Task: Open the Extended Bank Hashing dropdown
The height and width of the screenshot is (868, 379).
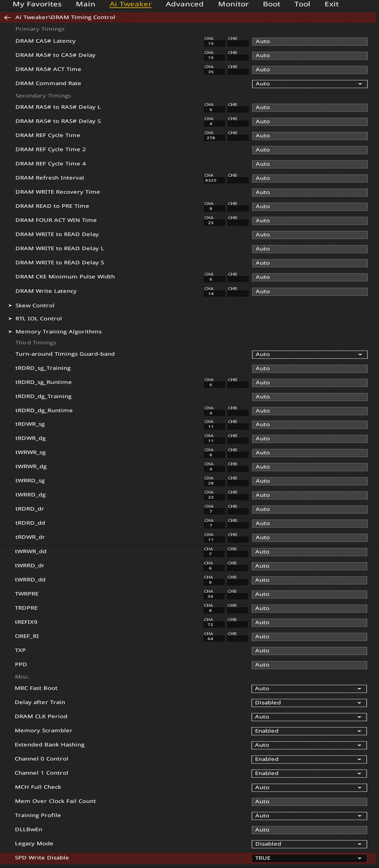Action: (x=309, y=745)
